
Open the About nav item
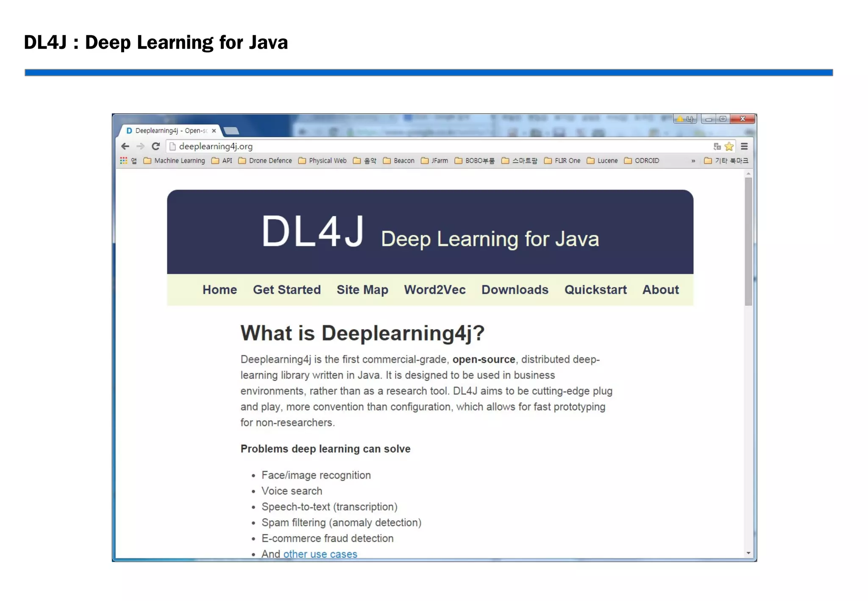[x=661, y=289]
